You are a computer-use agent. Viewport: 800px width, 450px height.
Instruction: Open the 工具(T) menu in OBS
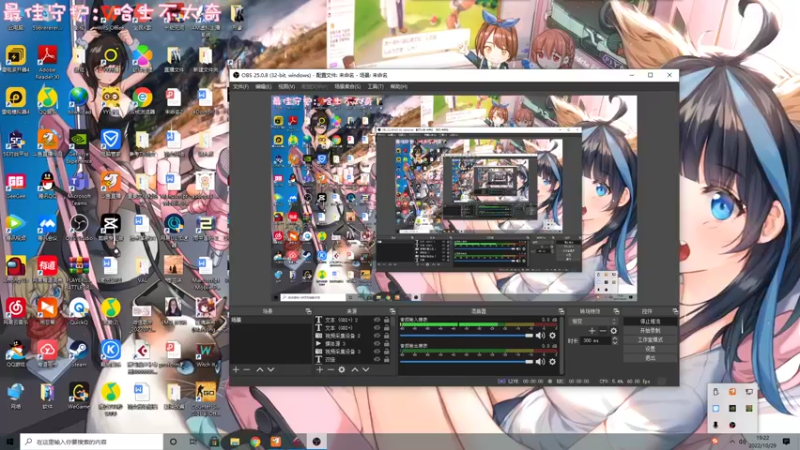376,87
